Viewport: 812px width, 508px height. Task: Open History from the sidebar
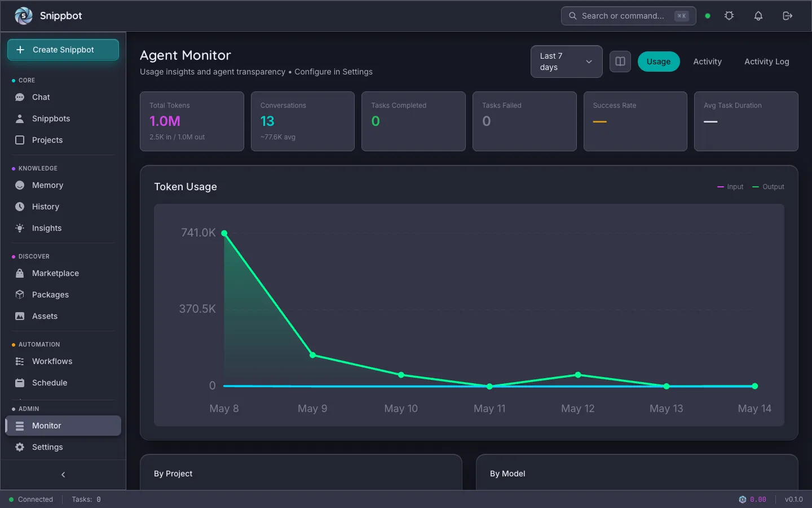point(63,207)
